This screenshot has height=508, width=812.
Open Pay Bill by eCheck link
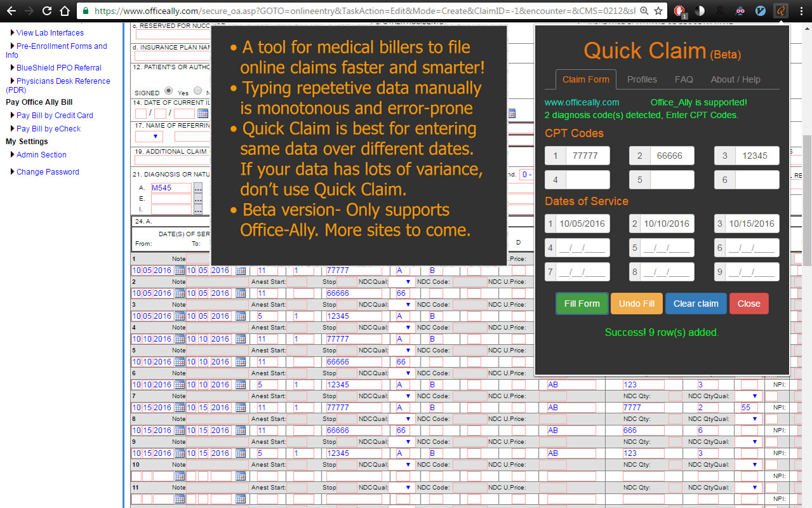[x=49, y=129]
